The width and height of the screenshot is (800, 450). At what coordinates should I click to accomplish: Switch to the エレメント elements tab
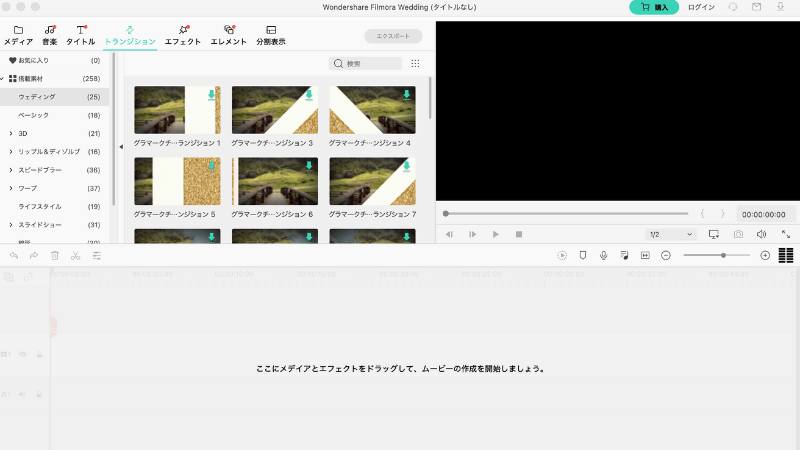(x=229, y=35)
